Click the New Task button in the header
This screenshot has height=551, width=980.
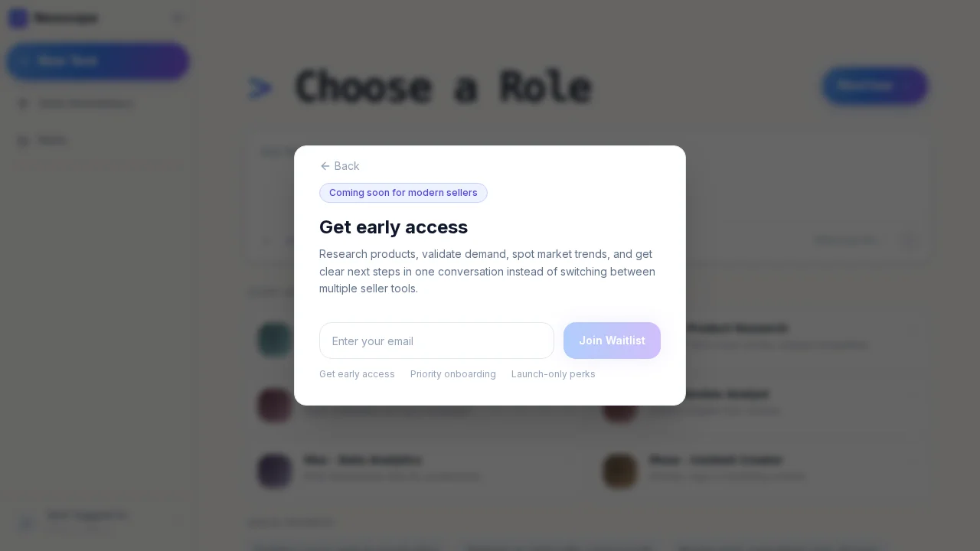click(874, 86)
